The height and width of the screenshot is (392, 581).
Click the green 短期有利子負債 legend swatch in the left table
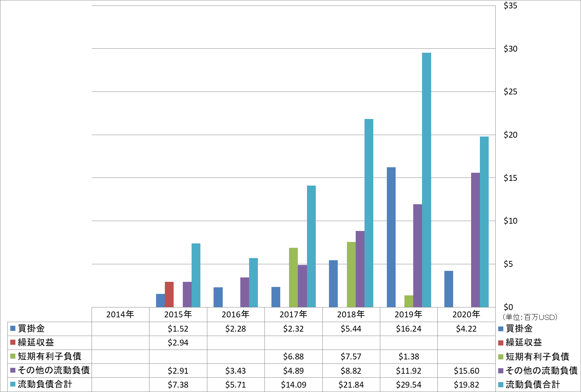13,356
